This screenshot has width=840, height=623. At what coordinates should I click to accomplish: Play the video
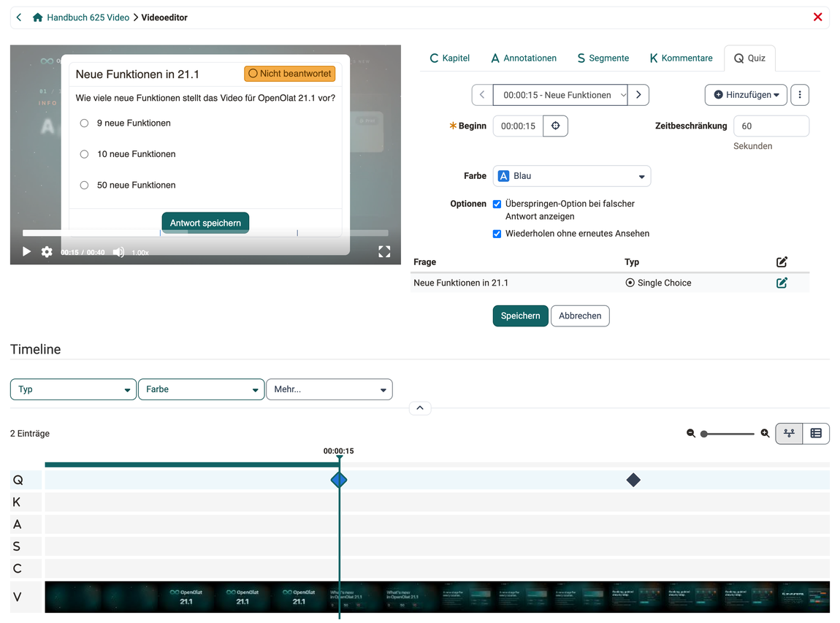pyautogui.click(x=26, y=252)
